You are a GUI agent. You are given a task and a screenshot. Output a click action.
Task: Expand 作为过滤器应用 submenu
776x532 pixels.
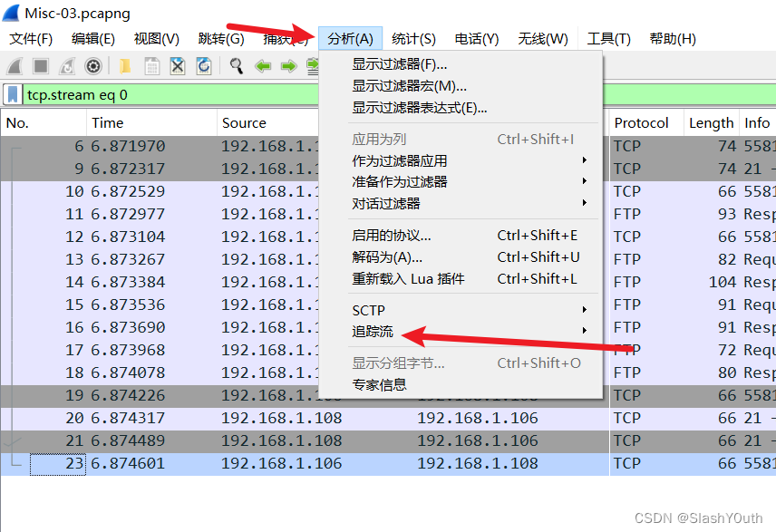[461, 160]
